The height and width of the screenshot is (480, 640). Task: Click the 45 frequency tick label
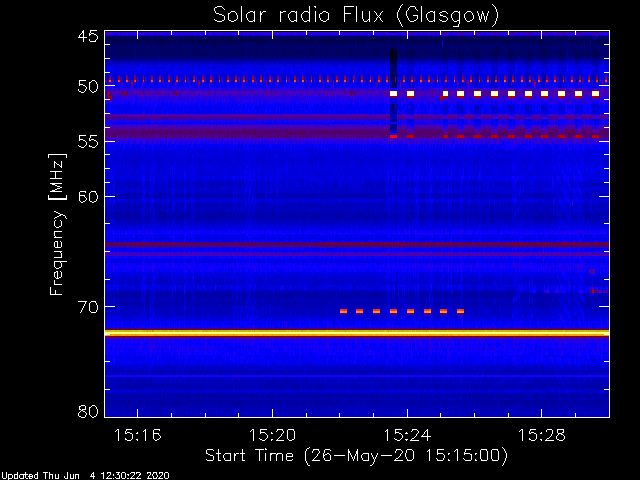click(88, 36)
